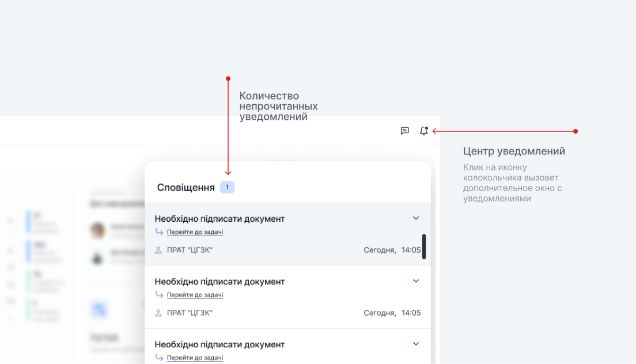Click the "Сповіщення" panel heading
This screenshot has width=636, height=364.
(185, 188)
